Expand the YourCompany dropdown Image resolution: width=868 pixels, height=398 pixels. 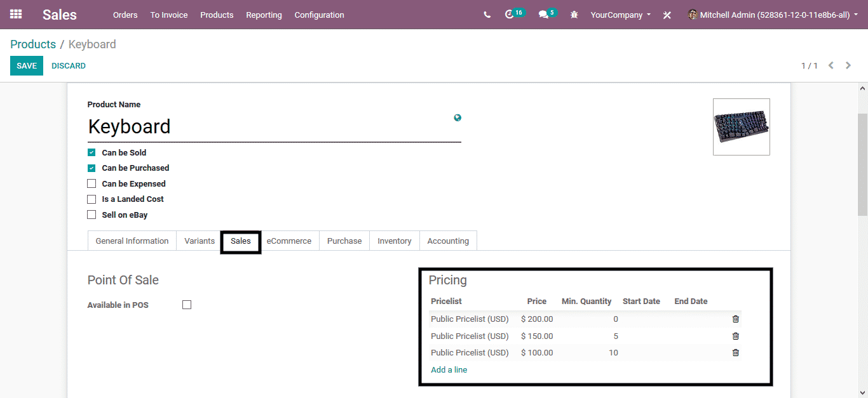pos(620,15)
